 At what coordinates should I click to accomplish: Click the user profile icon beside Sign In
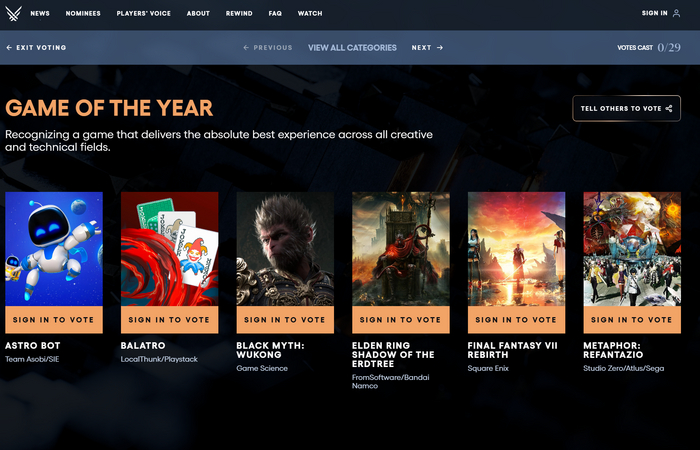point(676,13)
